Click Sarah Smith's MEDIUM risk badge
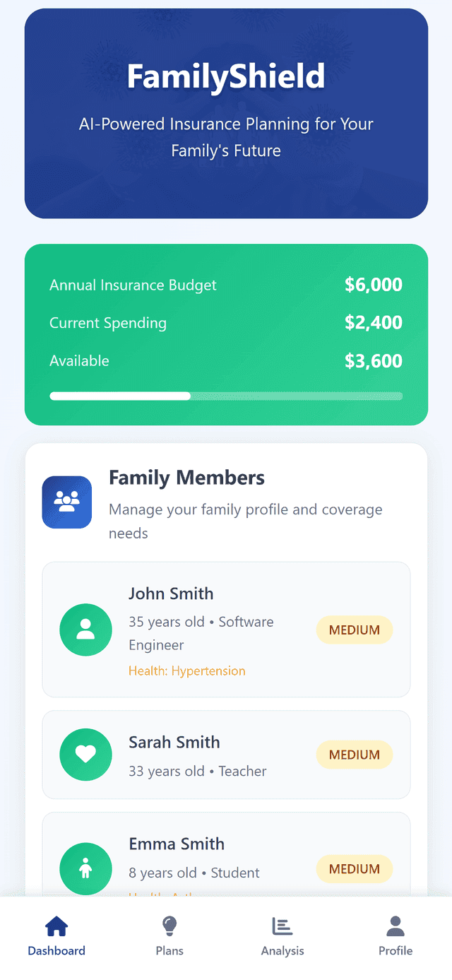The height and width of the screenshot is (980, 452). [x=355, y=755]
